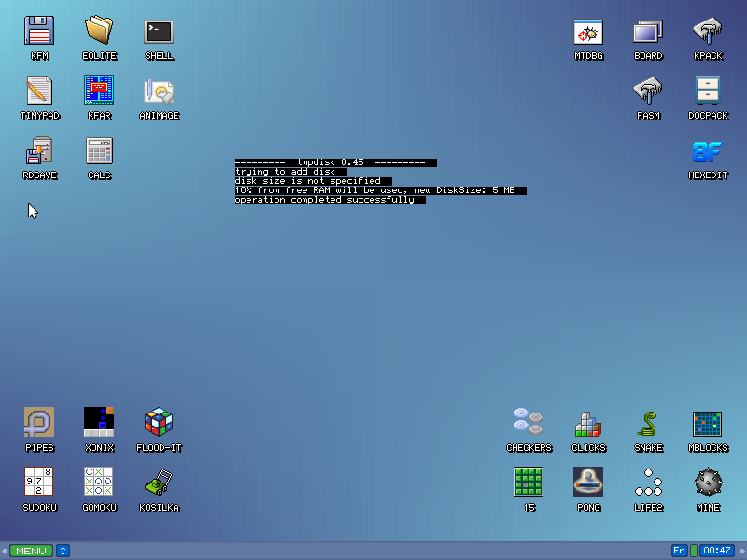Switch keyboard layout via the En indicator

tap(679, 551)
